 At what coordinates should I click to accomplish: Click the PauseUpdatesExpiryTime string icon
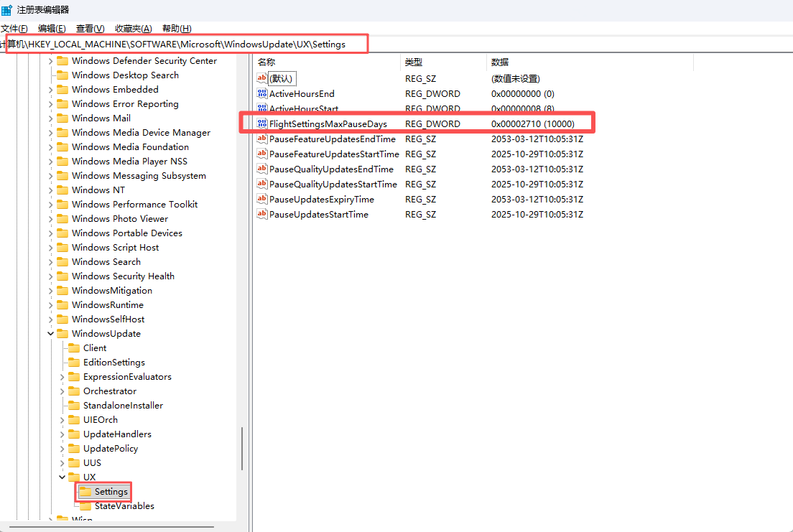tap(262, 199)
